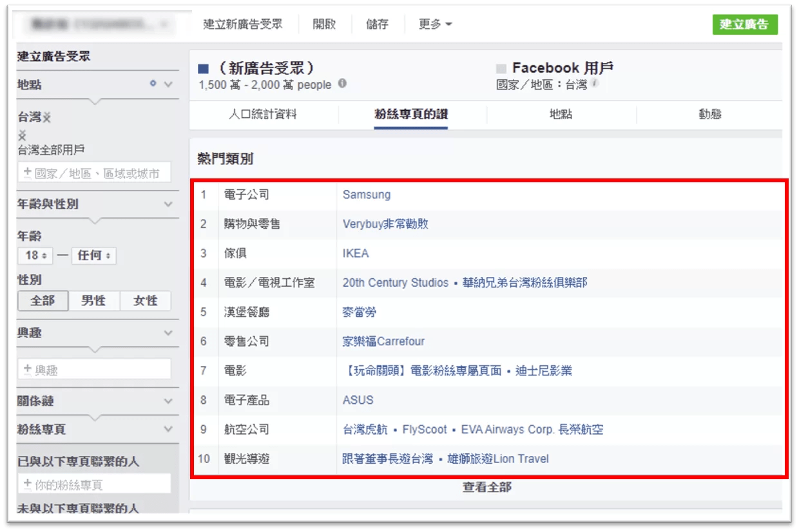This screenshot has width=799, height=532.
Task: Collapse the 粉絲專頁 section
Action: [x=168, y=429]
